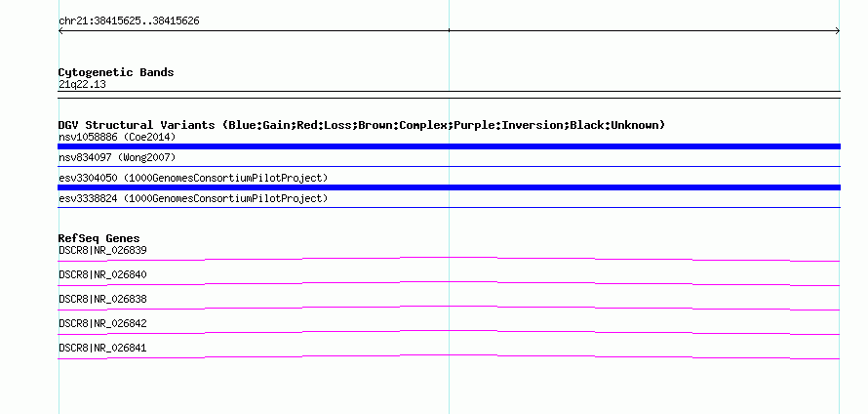The height and width of the screenshot is (414, 868).
Task: Select the DGV Structural Variants track heading
Action: 362,125
